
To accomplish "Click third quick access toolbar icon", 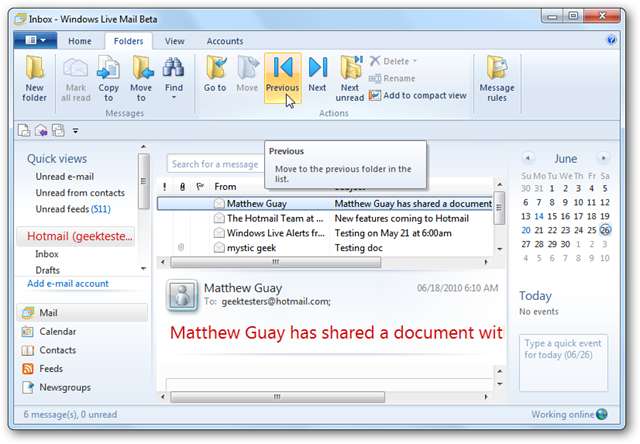I will point(58,131).
